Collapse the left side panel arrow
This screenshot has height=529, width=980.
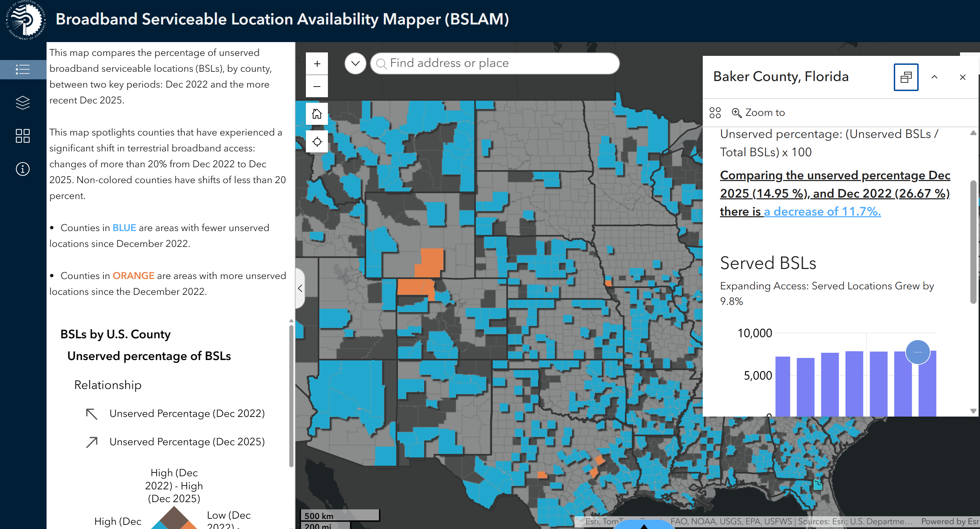click(x=300, y=288)
